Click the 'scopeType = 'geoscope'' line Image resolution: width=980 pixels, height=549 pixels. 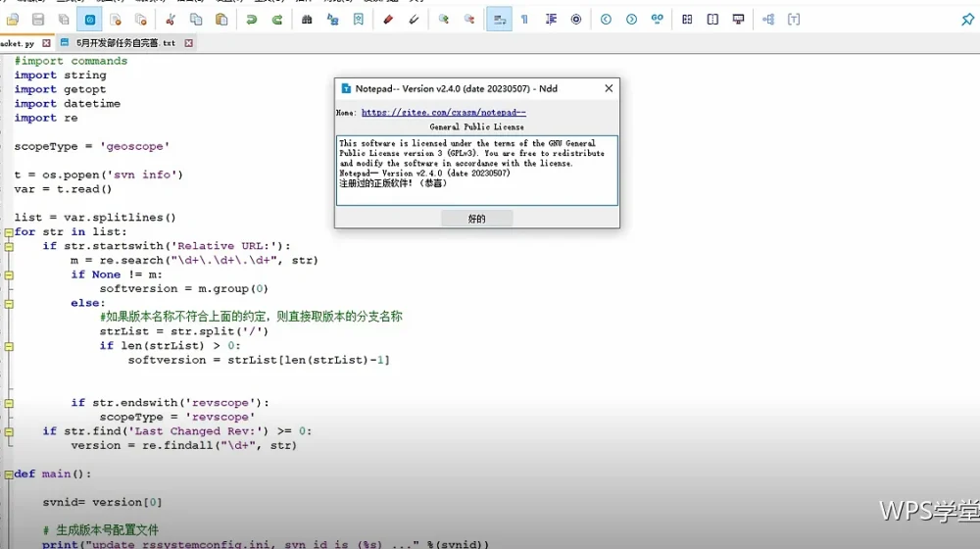92,146
